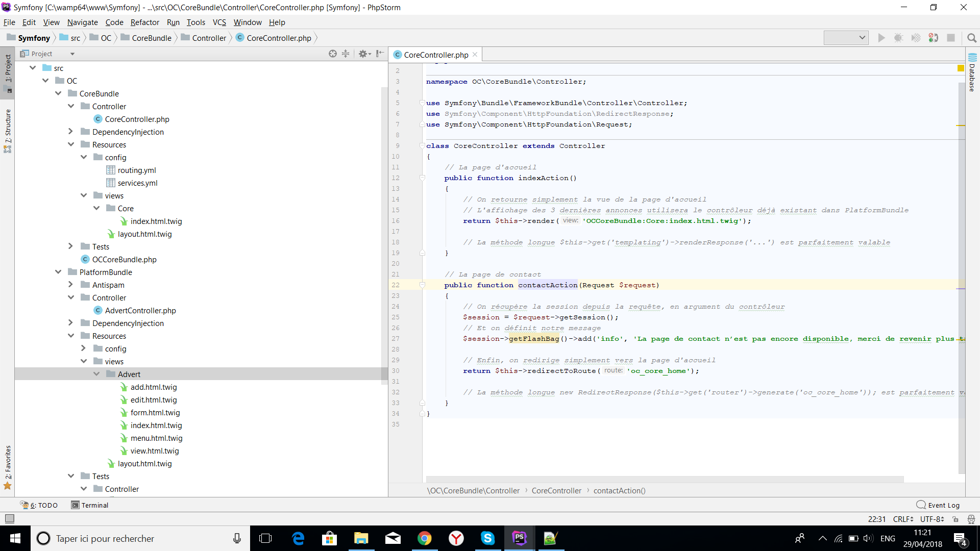Hide the Project tool window
Viewport: 980px width, 551px height.
coord(380,54)
